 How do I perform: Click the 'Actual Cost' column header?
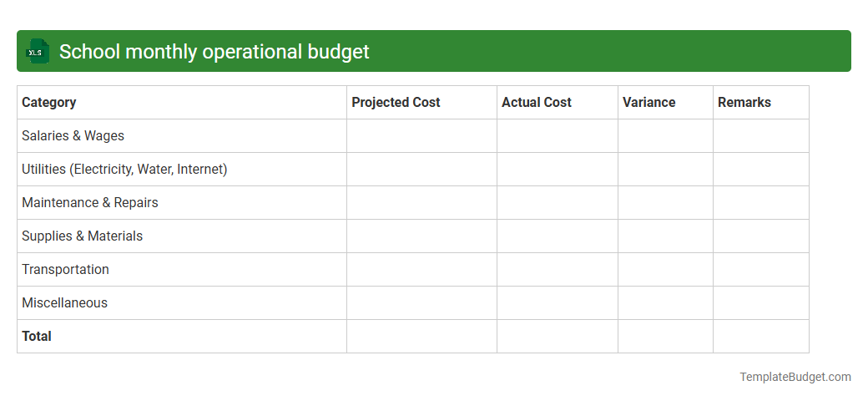(558, 103)
